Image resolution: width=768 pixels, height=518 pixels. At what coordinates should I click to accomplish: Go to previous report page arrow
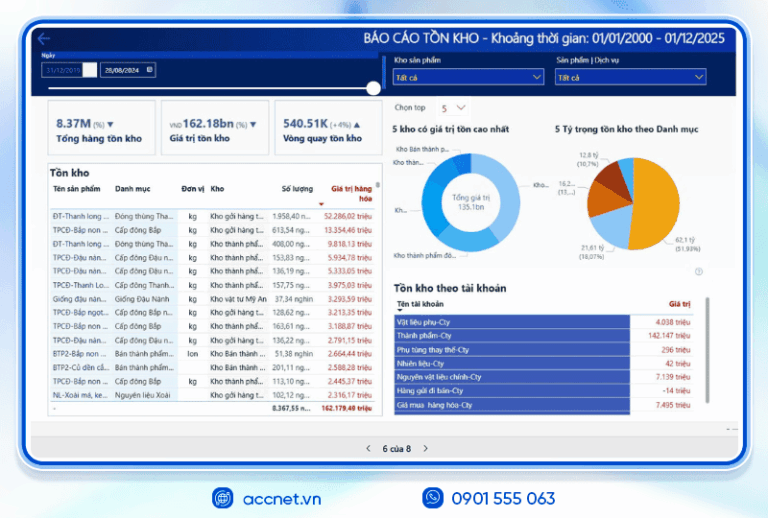coord(368,448)
